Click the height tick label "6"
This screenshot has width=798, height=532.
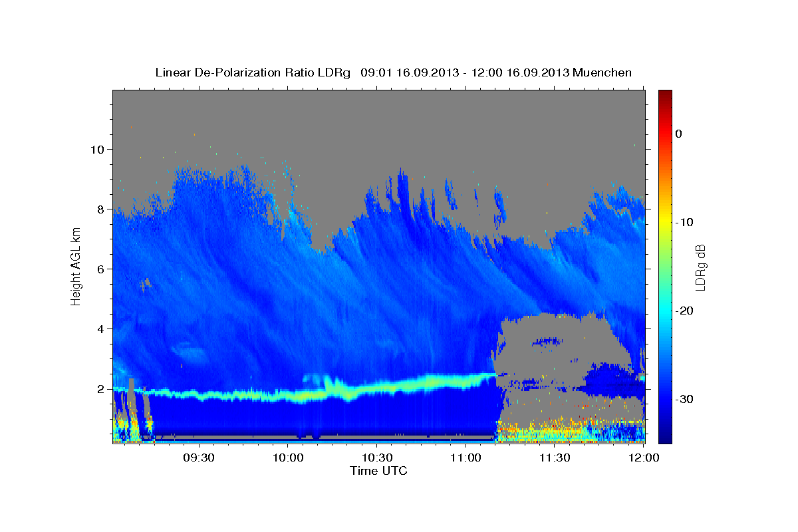pos(100,269)
